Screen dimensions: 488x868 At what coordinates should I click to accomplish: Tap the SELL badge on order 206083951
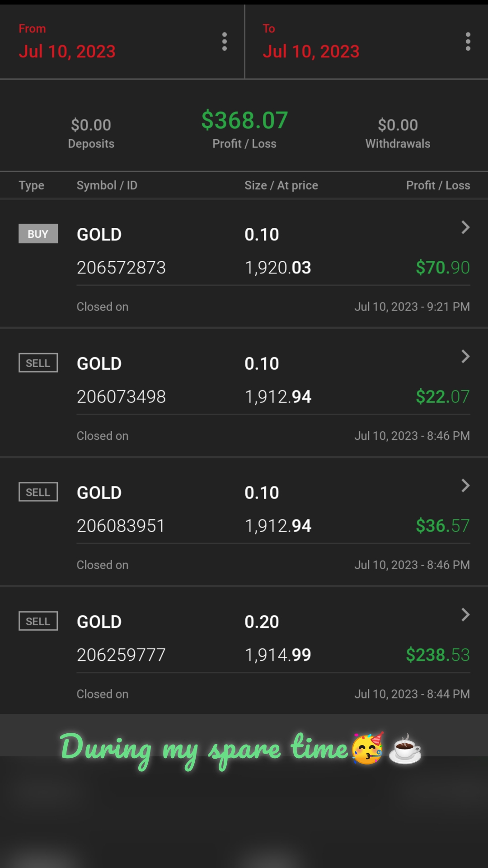(x=38, y=492)
